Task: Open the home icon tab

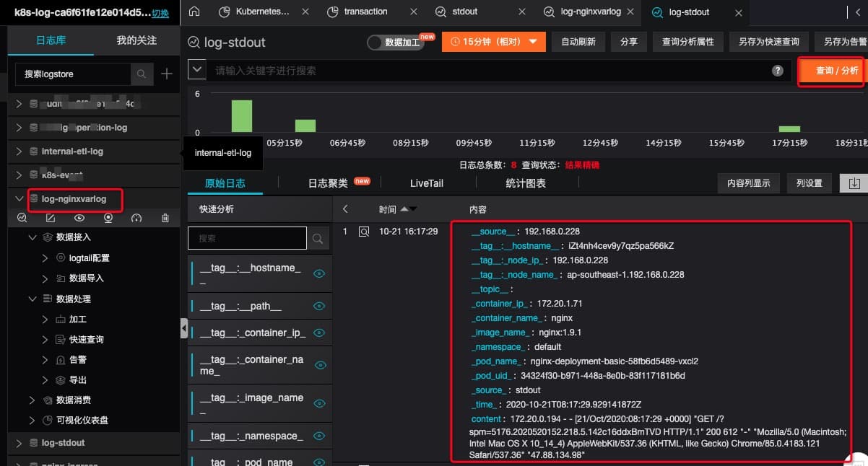Action: coord(194,12)
